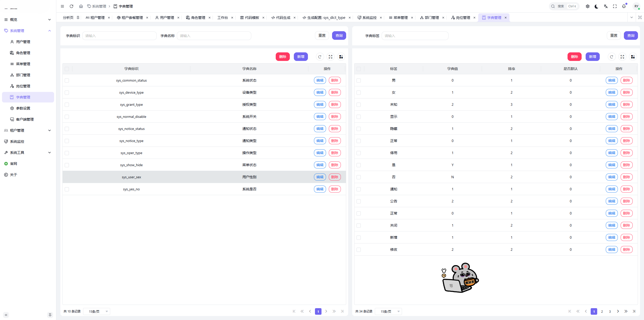
Task: Click the refresh page icon in header
Action: 71,6
